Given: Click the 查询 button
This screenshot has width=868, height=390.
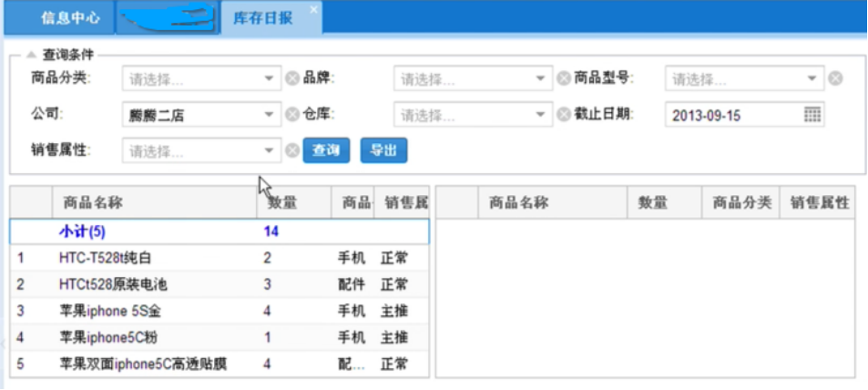Looking at the screenshot, I should pos(326,151).
